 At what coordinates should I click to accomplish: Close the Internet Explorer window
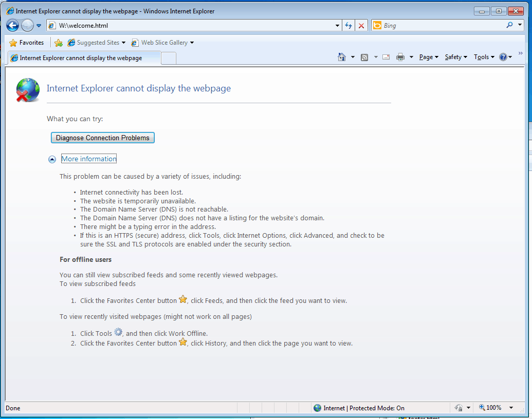(516, 11)
